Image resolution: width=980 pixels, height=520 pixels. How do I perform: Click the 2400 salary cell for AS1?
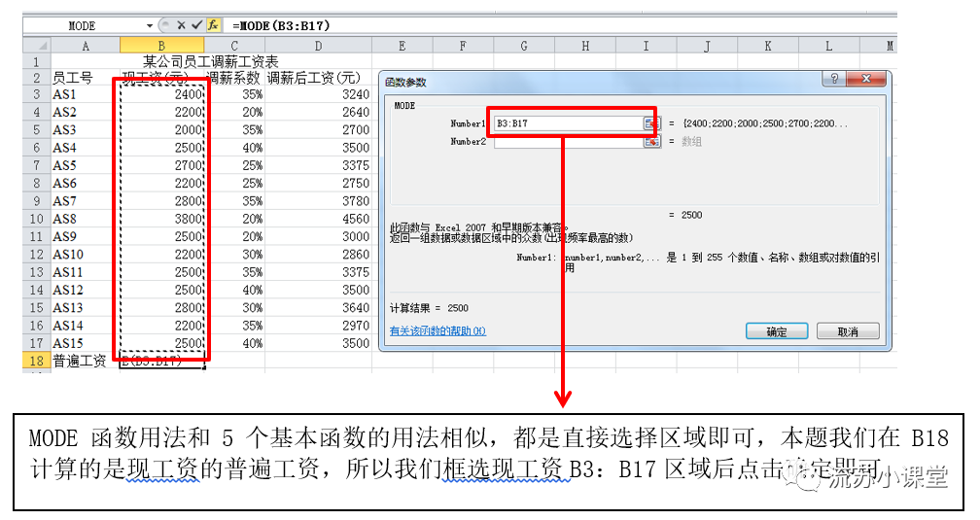pos(161,94)
